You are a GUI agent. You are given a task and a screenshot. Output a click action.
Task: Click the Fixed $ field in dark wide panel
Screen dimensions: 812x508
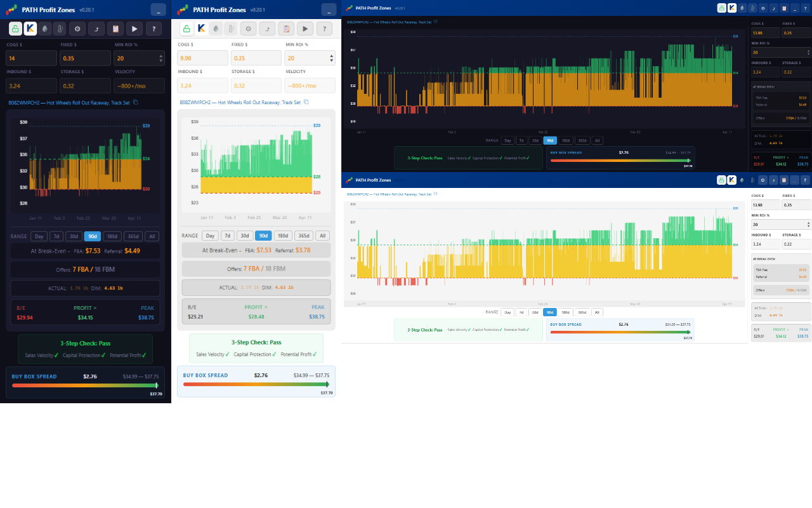797,32
